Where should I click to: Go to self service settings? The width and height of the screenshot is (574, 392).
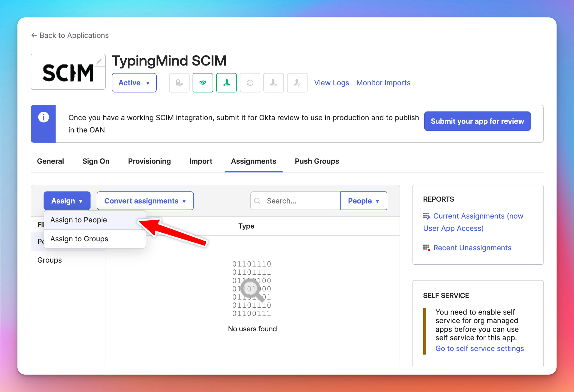(480, 349)
